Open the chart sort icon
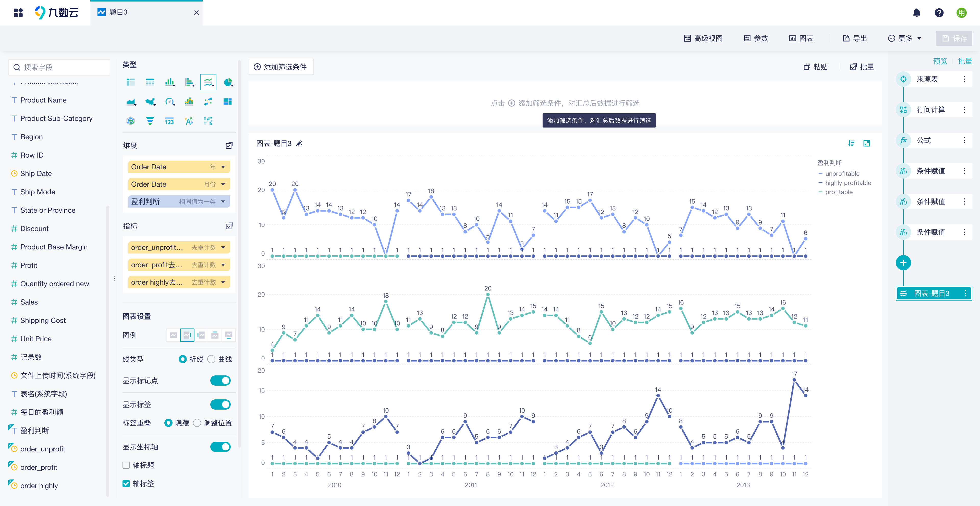Screen dimensions: 980x506 851,143
